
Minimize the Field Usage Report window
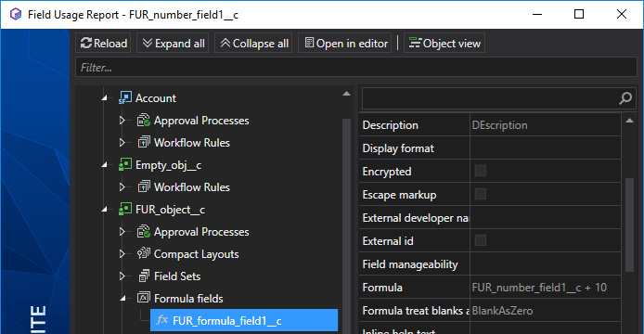537,14
